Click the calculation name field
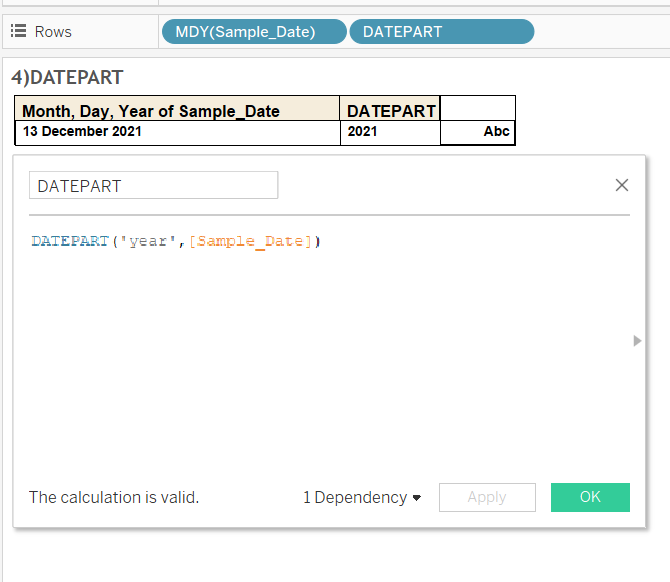Viewport: 670px width, 582px height. pos(153,185)
